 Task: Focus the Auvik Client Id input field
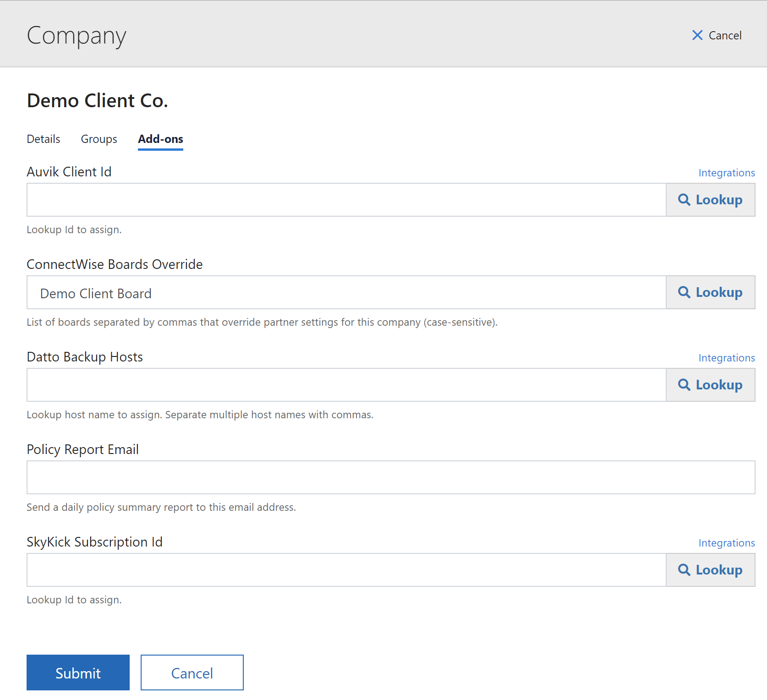(346, 200)
